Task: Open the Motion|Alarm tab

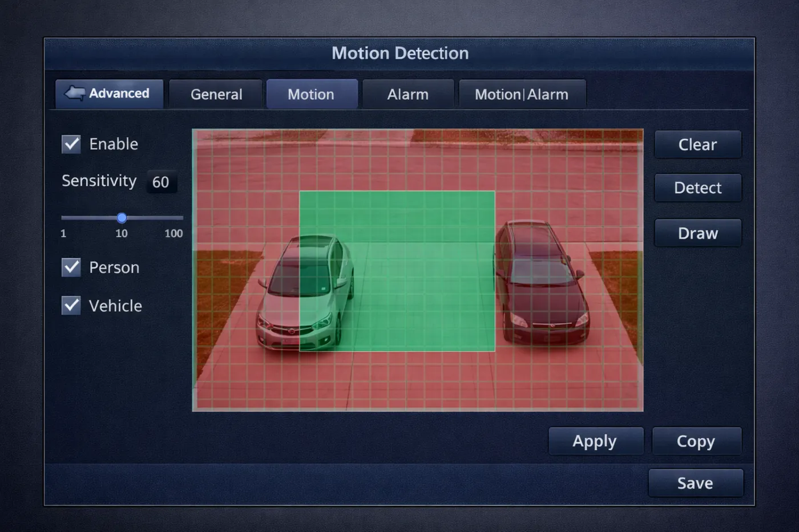Action: tap(522, 94)
